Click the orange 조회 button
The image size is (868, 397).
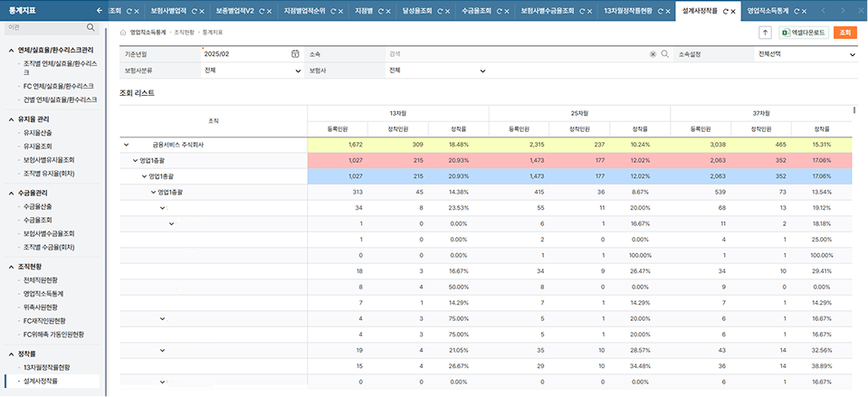844,33
